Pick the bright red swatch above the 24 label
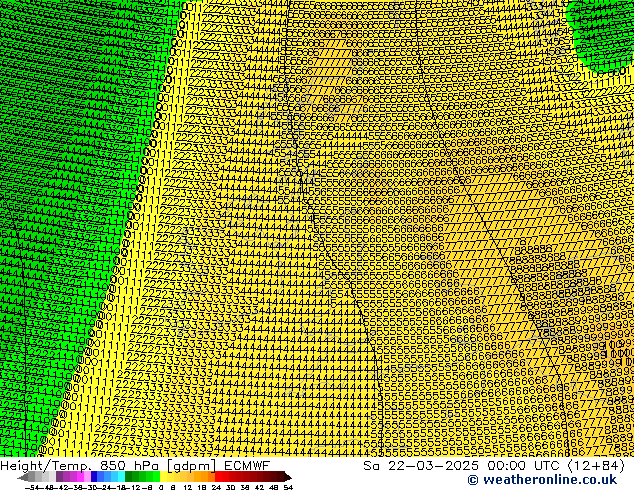Screen dimensions: 634x490 (218, 477)
